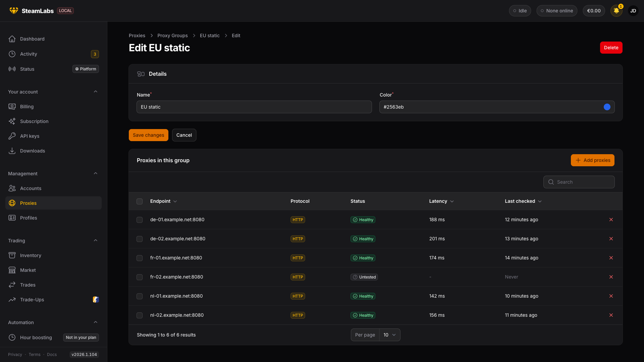Select the de-01.example.net:8080 row checkbox
Viewport: 644px width, 362px height.
click(x=140, y=220)
